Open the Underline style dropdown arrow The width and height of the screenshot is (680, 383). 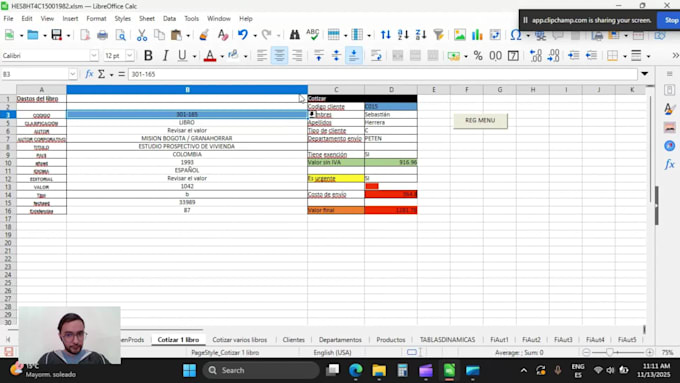pyautogui.click(x=194, y=56)
